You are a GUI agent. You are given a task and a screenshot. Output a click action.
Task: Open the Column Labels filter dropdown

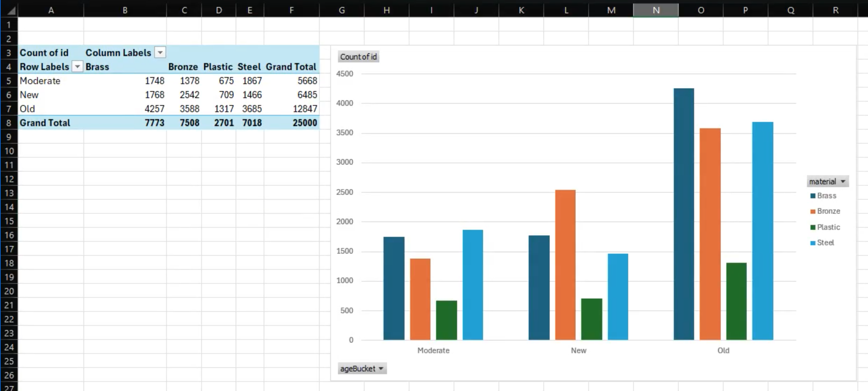point(160,53)
